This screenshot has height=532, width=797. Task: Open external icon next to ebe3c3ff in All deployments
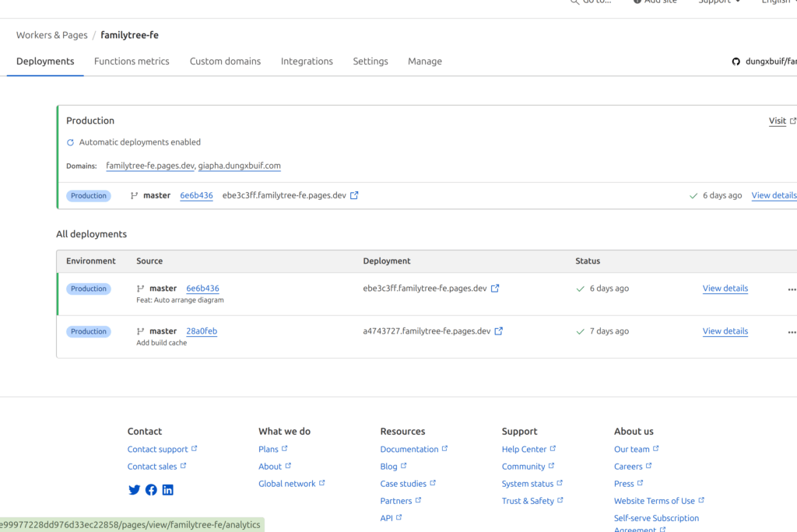(495, 288)
